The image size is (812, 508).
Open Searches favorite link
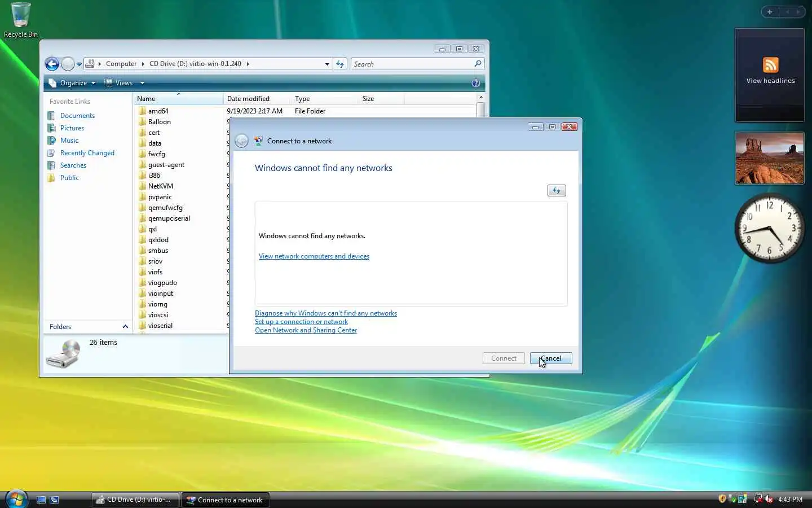pyautogui.click(x=73, y=165)
